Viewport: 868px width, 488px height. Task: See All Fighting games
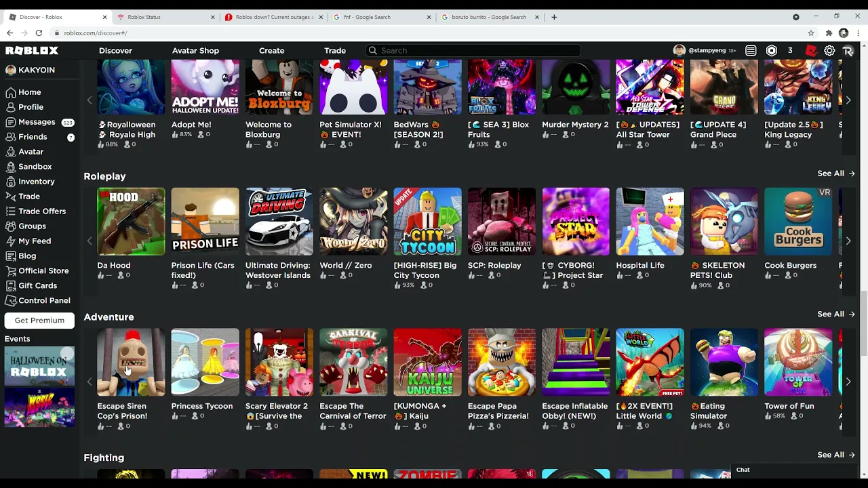[x=835, y=455]
